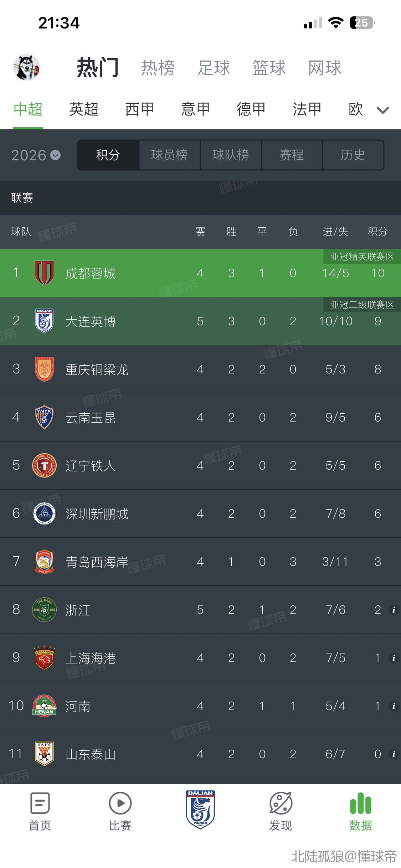Tap info icon beside 山东泰山 points
The height and width of the screenshot is (868, 401).
point(394,754)
